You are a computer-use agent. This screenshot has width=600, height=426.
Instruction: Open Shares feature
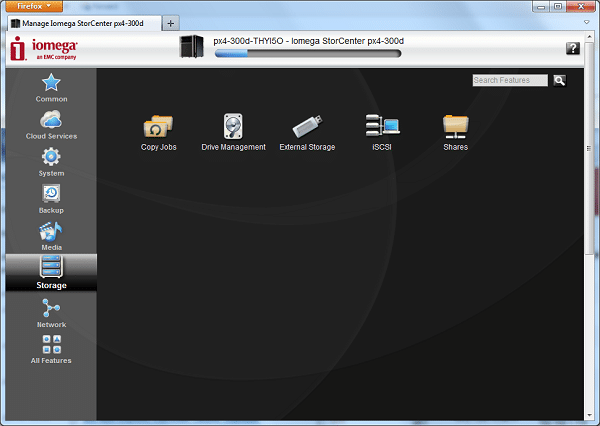pyautogui.click(x=455, y=132)
